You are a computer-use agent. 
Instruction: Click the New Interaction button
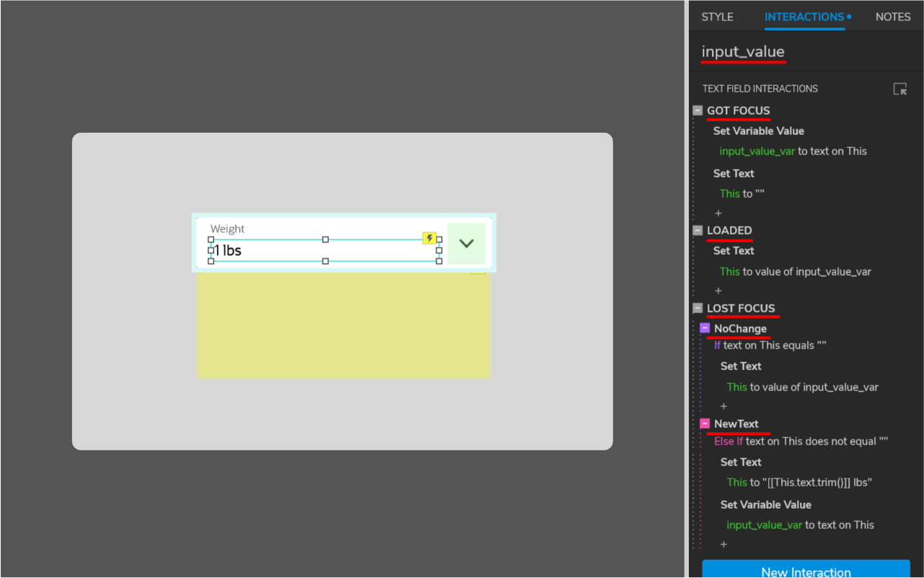tap(806, 571)
